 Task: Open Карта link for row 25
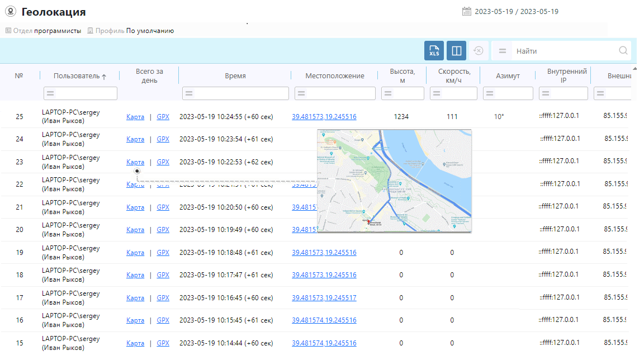tap(135, 117)
